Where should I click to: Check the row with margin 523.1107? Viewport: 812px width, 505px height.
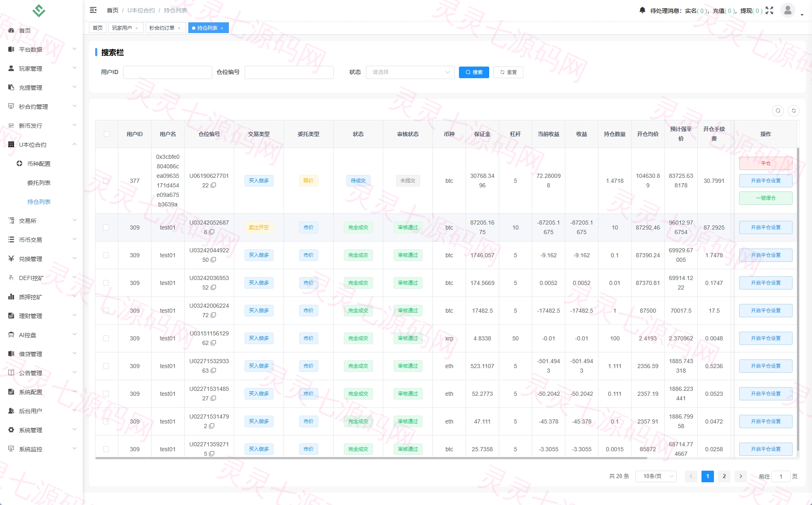point(106,366)
